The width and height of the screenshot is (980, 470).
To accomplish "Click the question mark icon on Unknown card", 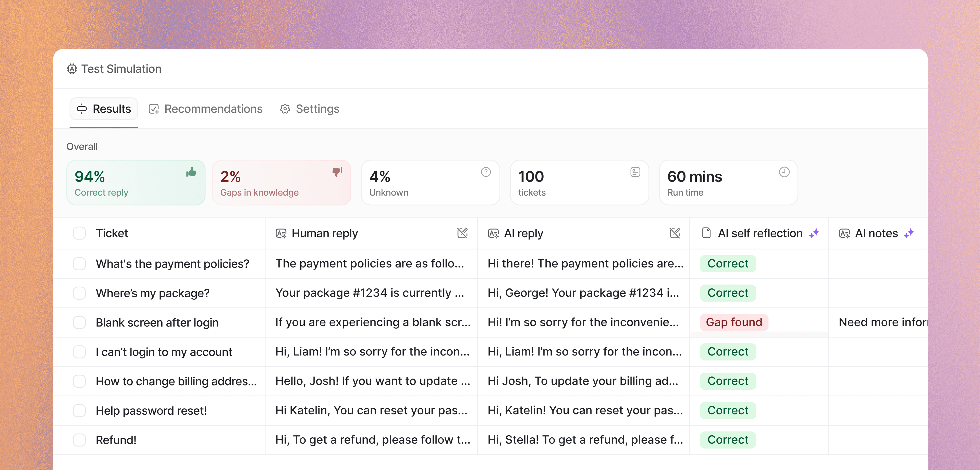I will click(x=486, y=172).
